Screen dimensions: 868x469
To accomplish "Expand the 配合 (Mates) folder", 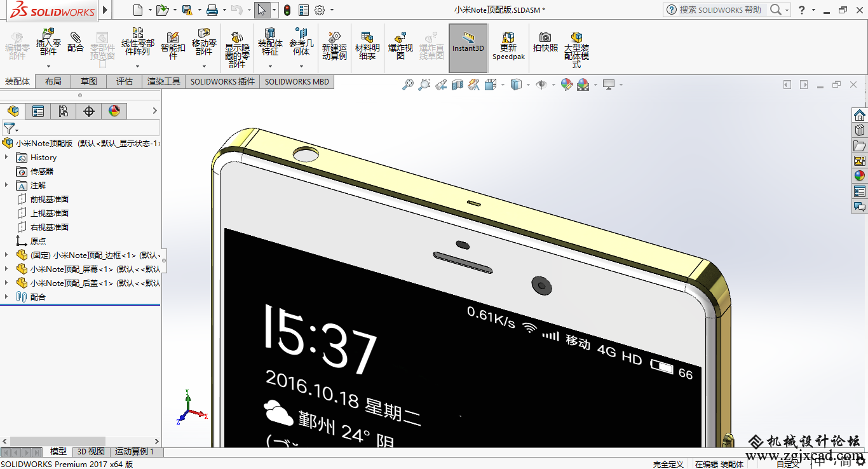I will [x=6, y=297].
